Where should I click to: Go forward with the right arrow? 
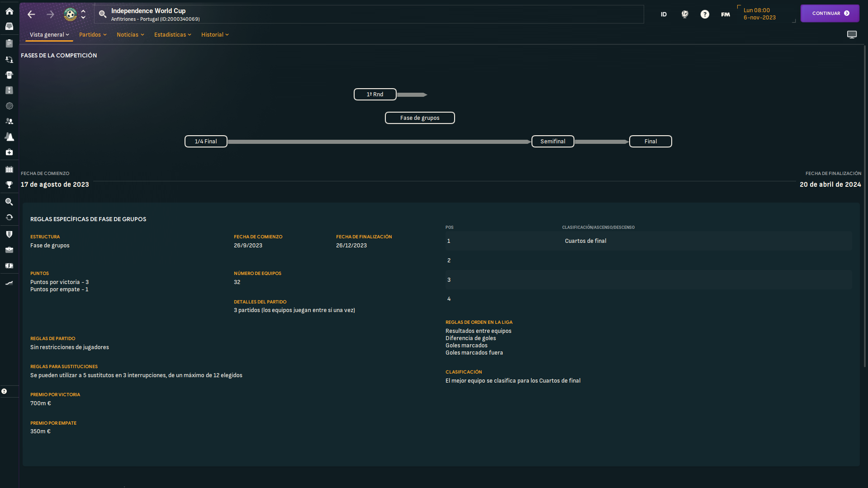50,14
